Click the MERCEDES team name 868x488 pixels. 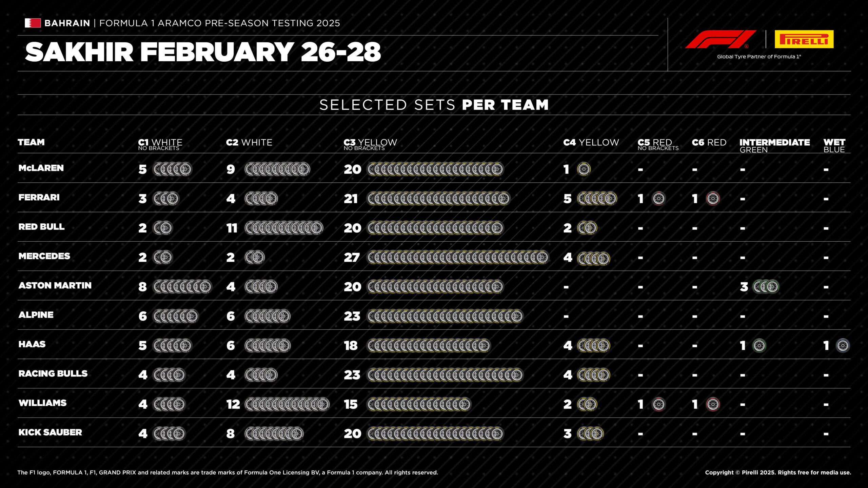[44, 256]
